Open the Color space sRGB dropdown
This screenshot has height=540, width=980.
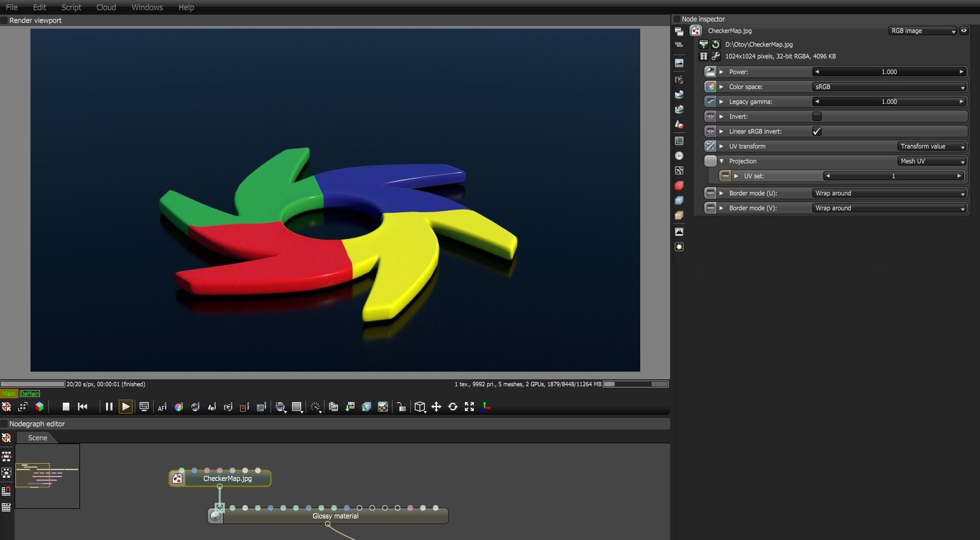pos(889,86)
